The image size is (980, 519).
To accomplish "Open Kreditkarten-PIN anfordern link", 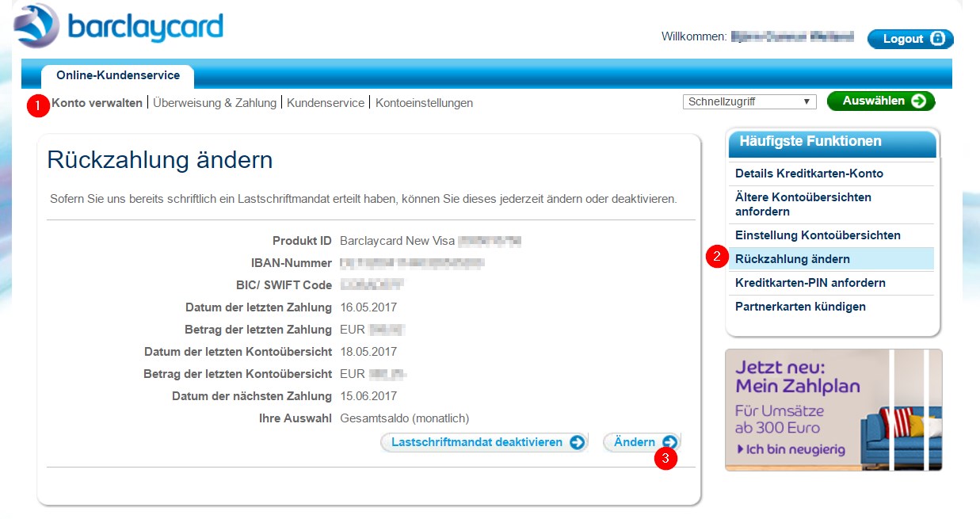I will [810, 283].
